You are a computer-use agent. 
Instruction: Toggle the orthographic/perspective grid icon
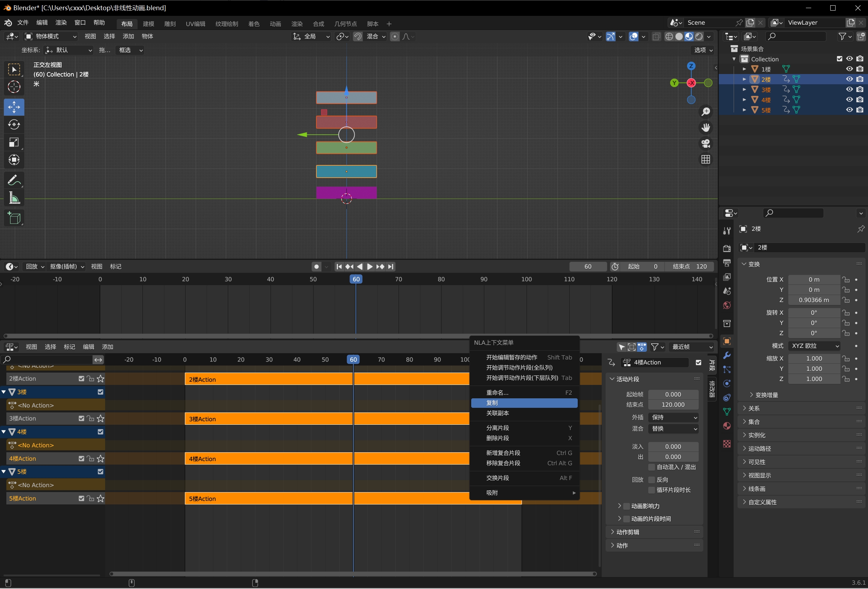[705, 160]
